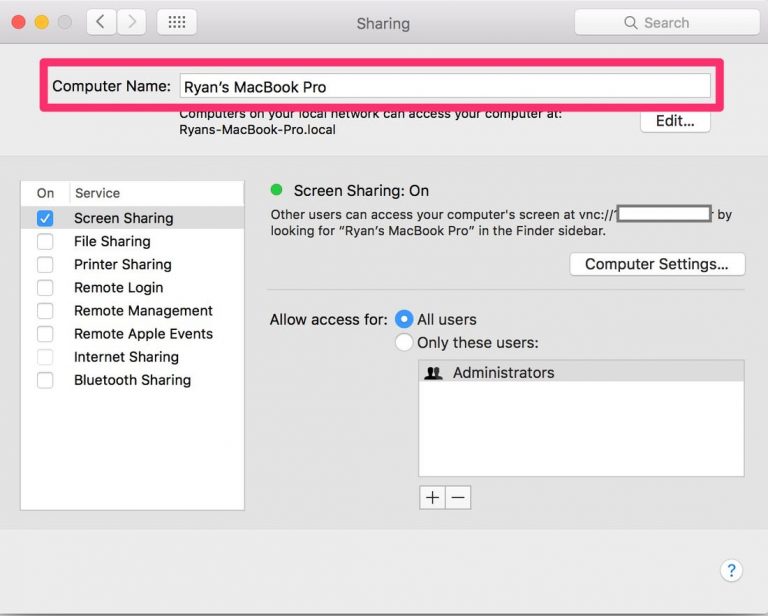Image resolution: width=768 pixels, height=616 pixels.
Task: Select Printer Sharing in service list
Action: pos(122,264)
